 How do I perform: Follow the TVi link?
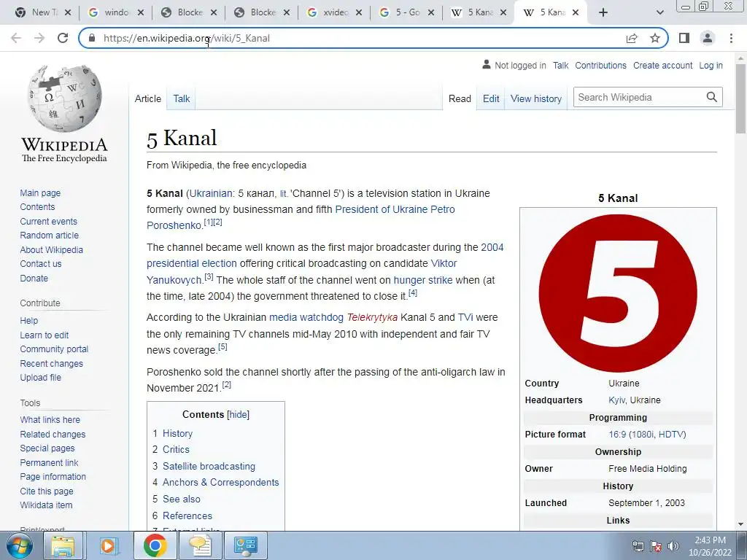click(x=465, y=318)
